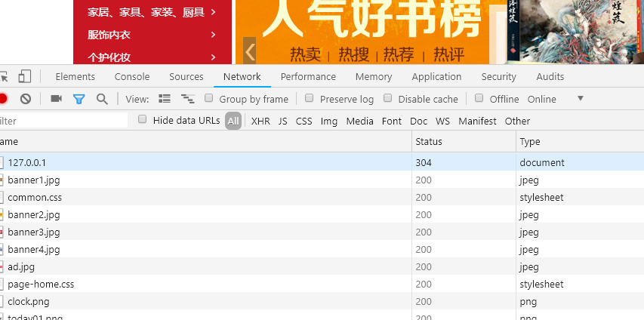Switch to the Console tab
This screenshot has height=320, width=644.
[132, 77]
